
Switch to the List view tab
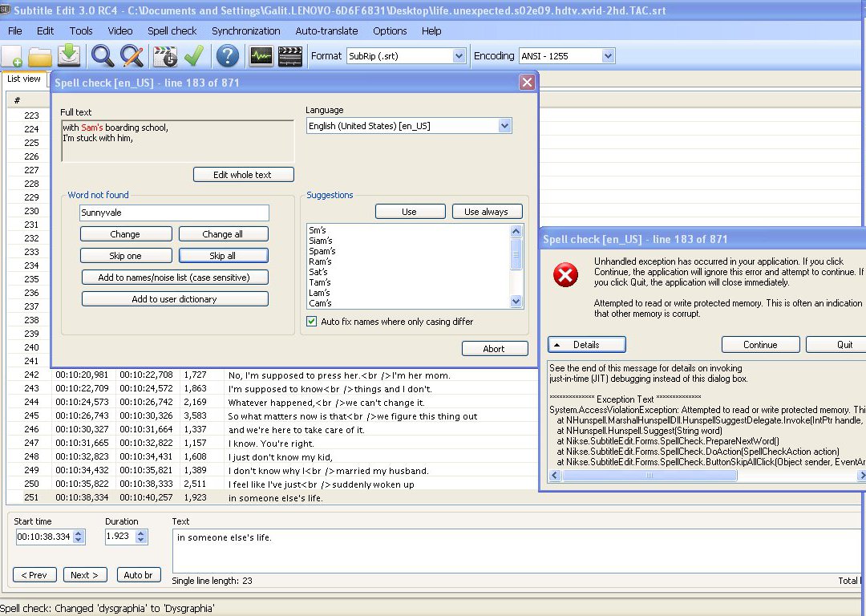pyautogui.click(x=24, y=79)
